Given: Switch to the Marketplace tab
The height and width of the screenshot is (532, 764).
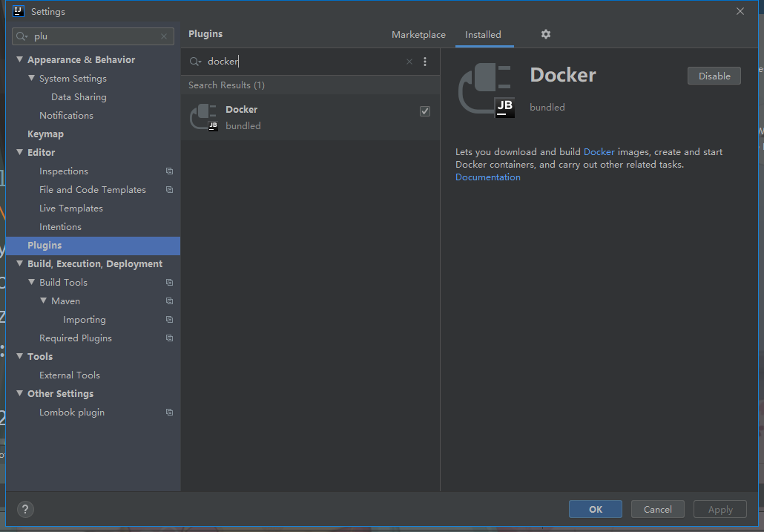Looking at the screenshot, I should pos(418,34).
